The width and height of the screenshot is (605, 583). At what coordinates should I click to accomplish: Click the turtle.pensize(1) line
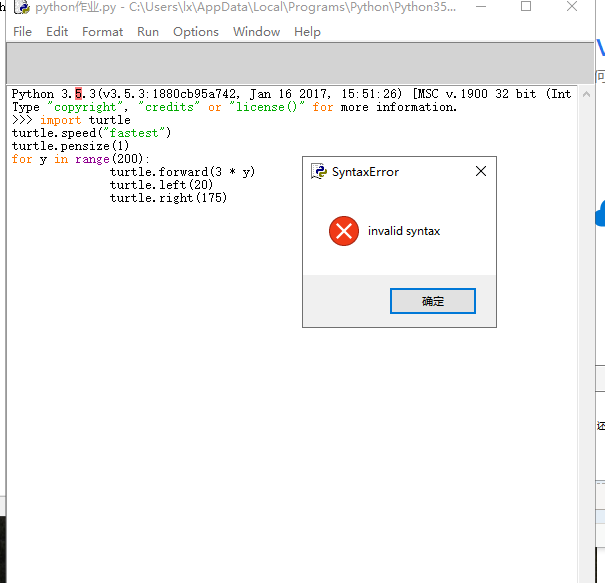pyautogui.click(x=70, y=146)
